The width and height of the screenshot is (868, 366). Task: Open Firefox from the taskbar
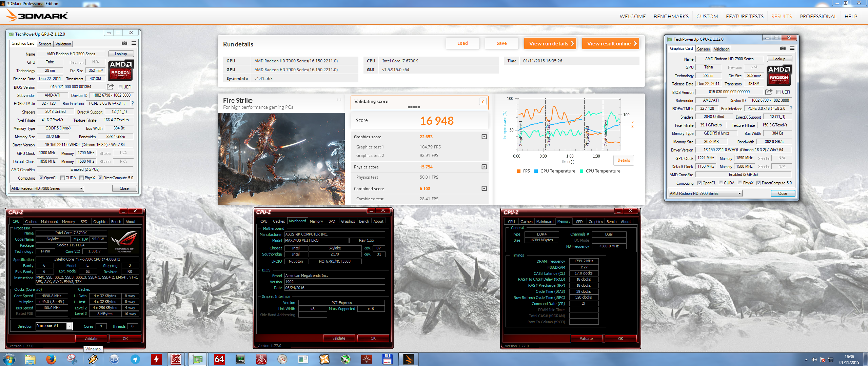(x=51, y=359)
